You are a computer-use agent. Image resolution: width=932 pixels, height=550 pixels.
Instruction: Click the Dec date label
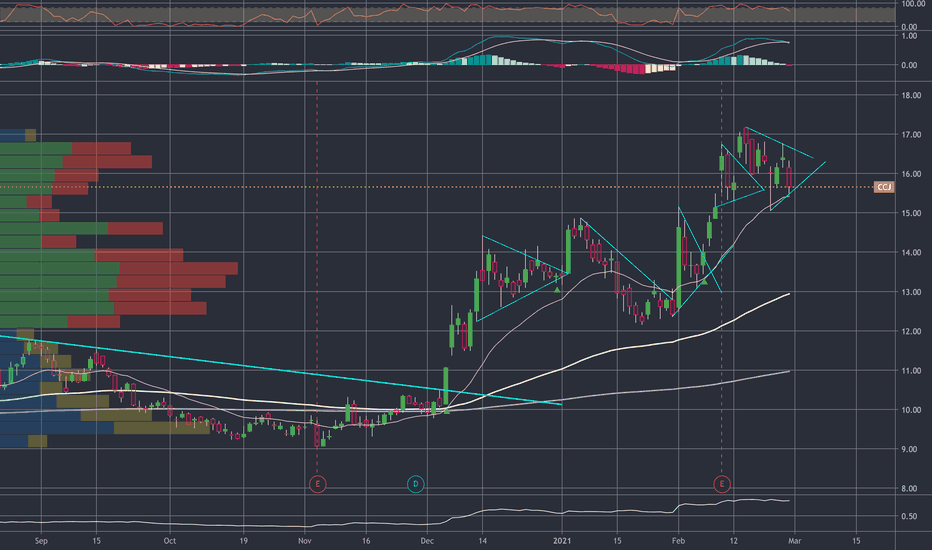click(x=427, y=541)
